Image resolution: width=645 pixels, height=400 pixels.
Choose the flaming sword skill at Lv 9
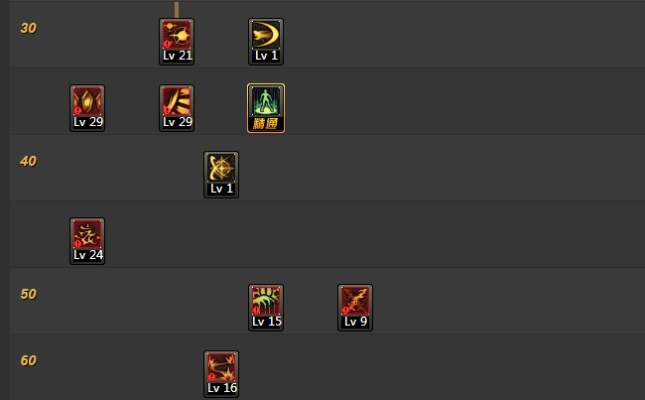(355, 308)
